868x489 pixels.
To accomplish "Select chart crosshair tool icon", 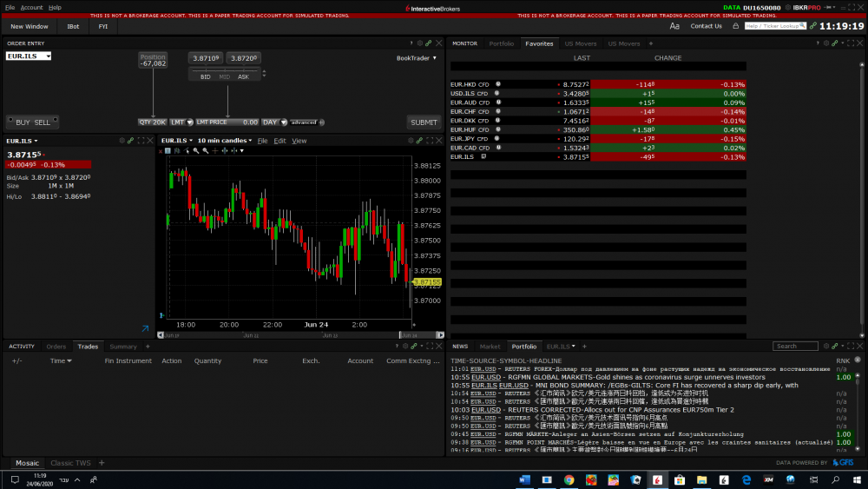I will 215,150.
